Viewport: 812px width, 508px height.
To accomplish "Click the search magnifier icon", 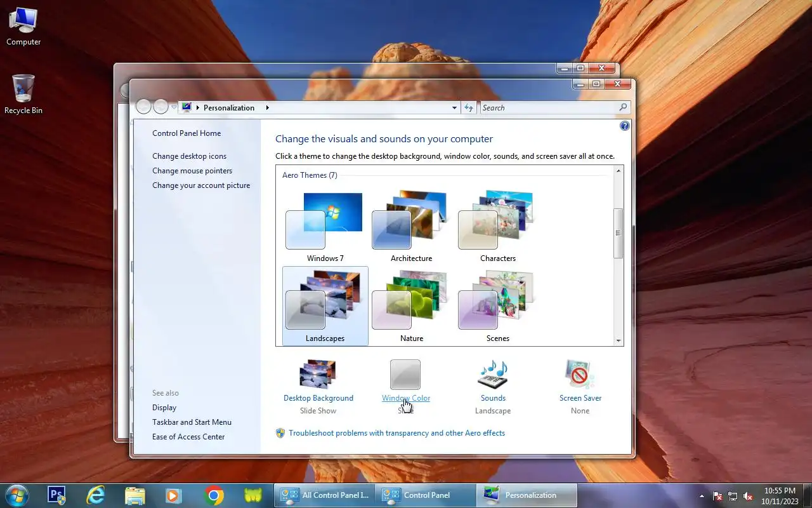I will tap(623, 108).
